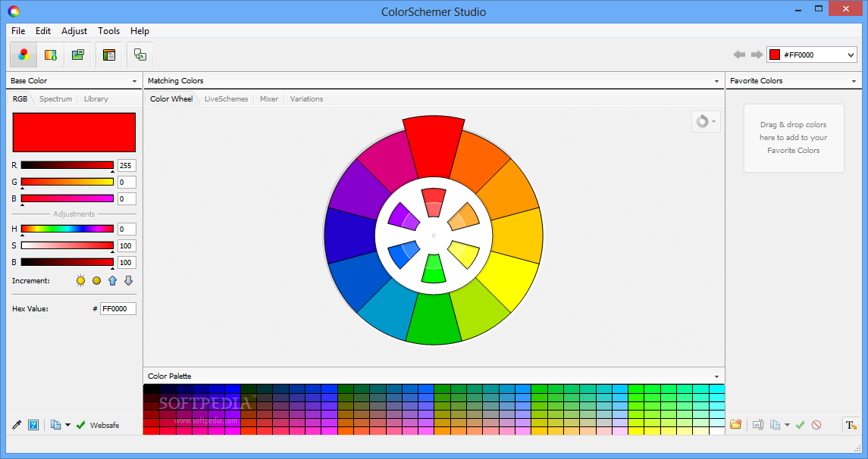This screenshot has height=459, width=868.
Task: Expand the Favorite Colors panel menu arrow
Action: click(x=854, y=81)
